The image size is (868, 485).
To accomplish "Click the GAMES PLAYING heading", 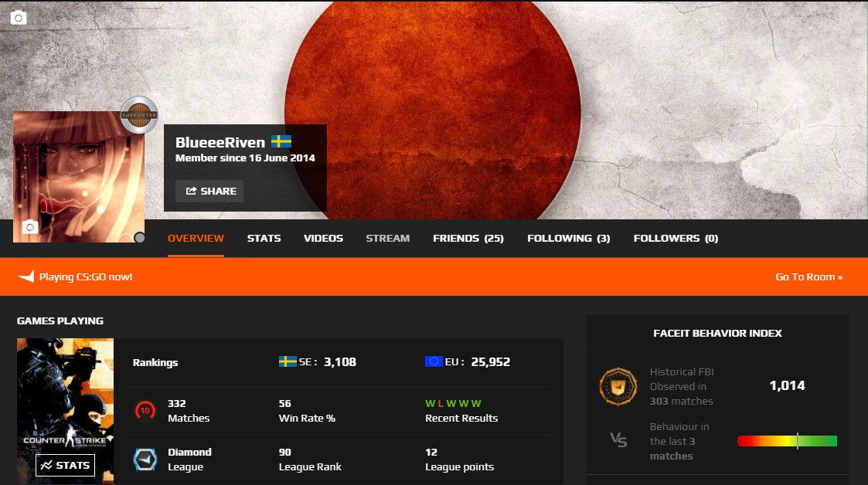I will point(60,321).
